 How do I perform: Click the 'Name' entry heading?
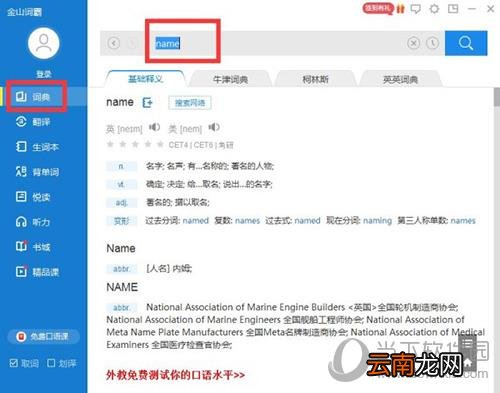(x=121, y=248)
